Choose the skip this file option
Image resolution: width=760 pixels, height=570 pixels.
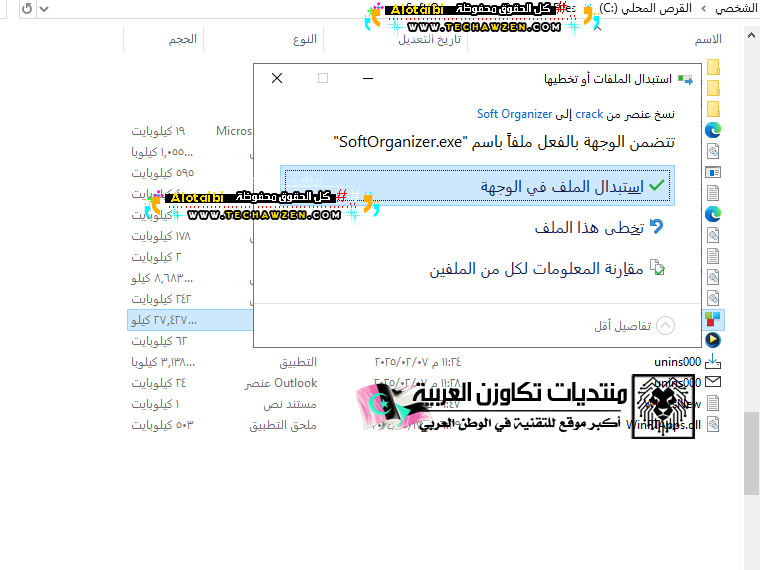pos(599,227)
